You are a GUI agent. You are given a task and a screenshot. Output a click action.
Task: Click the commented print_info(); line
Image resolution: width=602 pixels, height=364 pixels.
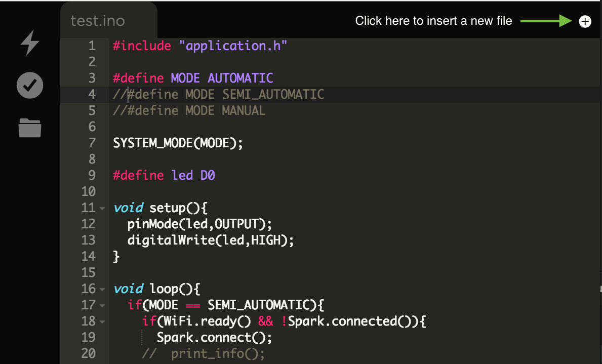[x=204, y=354]
